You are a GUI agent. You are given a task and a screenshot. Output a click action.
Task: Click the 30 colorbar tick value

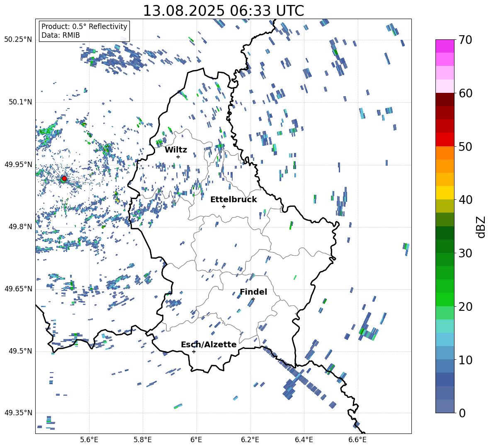coord(466,253)
